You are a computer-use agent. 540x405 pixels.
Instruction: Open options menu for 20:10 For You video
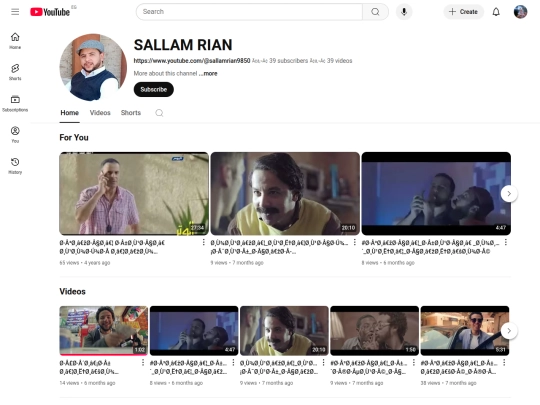click(354, 242)
